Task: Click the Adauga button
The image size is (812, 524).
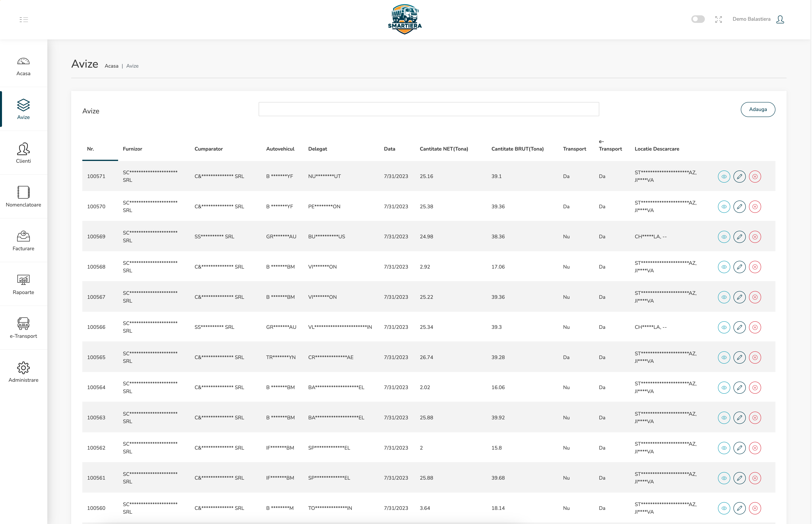Action: click(x=758, y=109)
